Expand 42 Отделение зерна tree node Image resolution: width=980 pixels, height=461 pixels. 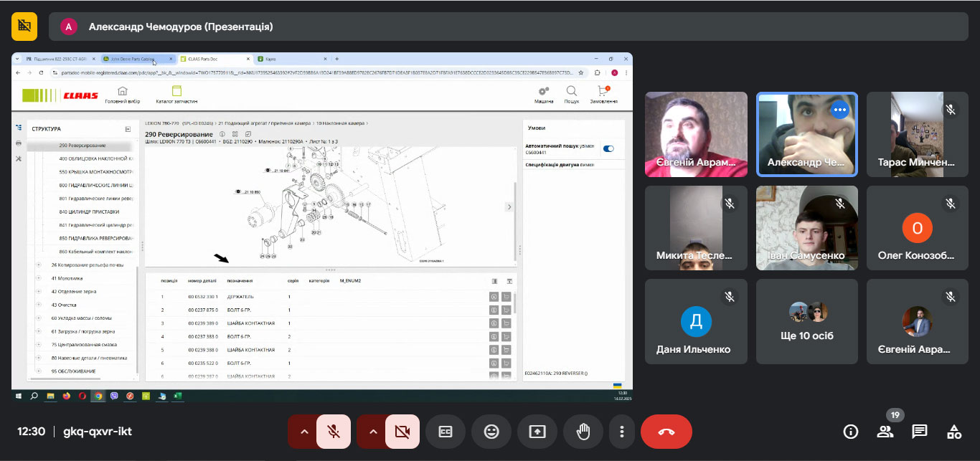pos(38,292)
